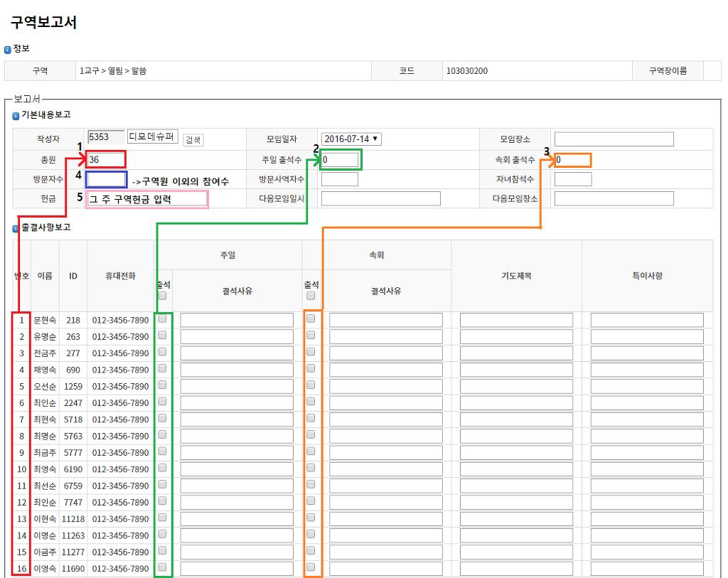Tick 속회 attendance box for 최금주
The width and height of the screenshot is (728, 578).
[311, 451]
